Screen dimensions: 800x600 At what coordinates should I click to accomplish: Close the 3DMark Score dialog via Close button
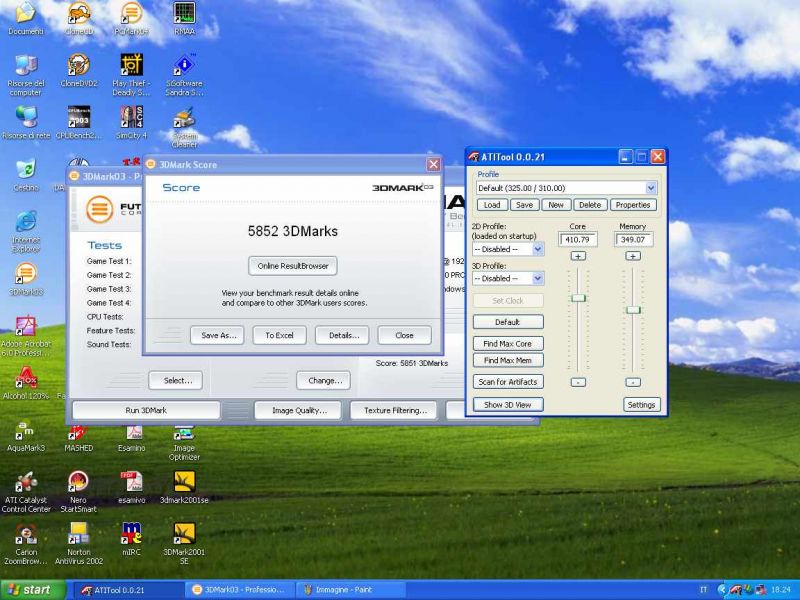[405, 335]
